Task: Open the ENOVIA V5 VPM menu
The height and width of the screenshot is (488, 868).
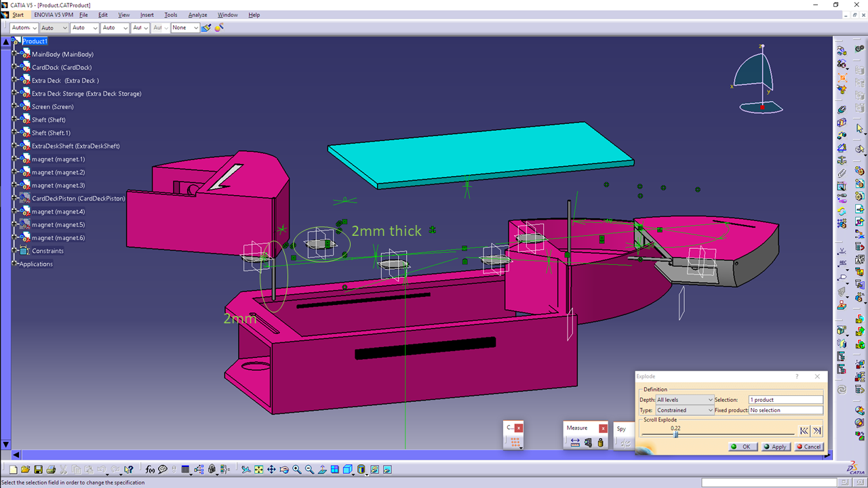Action: [x=52, y=15]
